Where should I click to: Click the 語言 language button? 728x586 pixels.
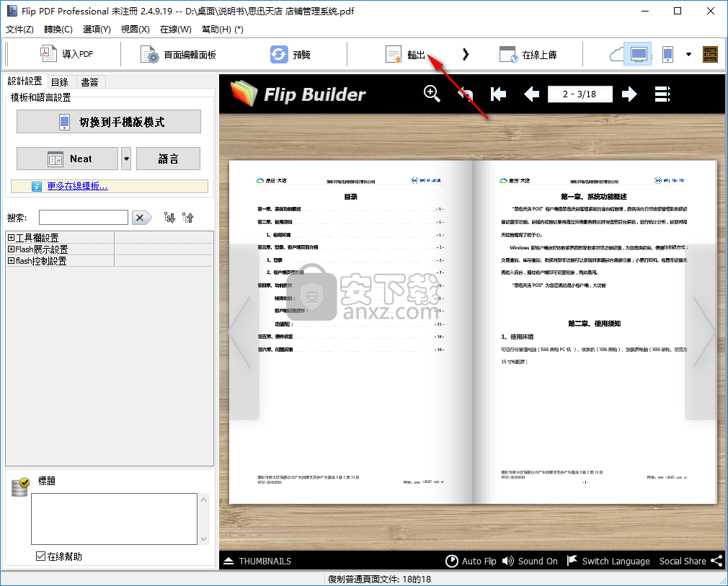168,159
